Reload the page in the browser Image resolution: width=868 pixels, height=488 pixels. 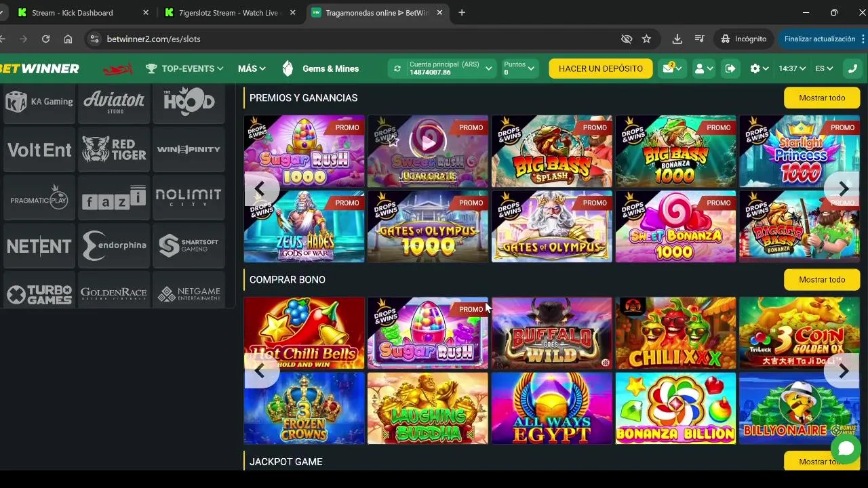point(45,39)
